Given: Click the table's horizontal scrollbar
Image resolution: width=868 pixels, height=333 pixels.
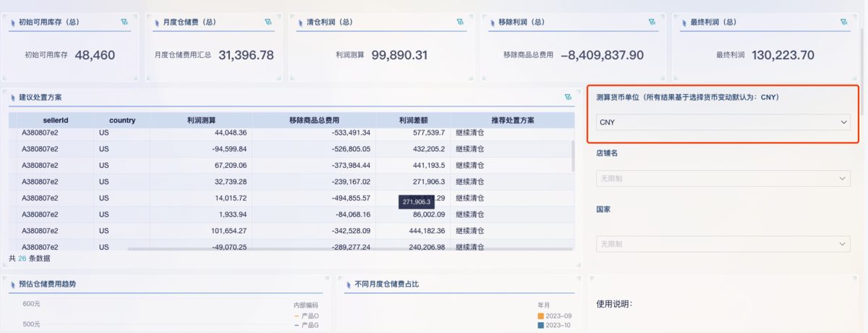Looking at the screenshot, I should (x=351, y=249).
